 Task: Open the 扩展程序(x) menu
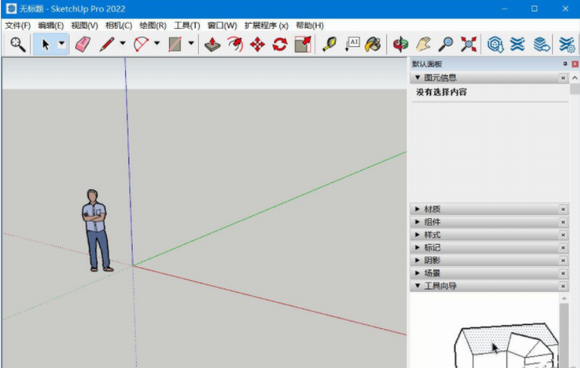point(266,26)
